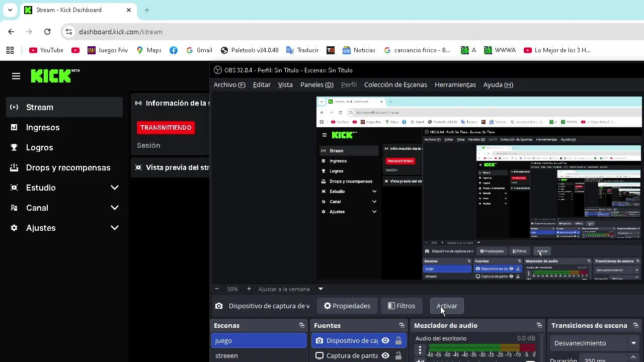
Task: Click the Ingresos chart icon in sidebar
Action: click(14, 127)
